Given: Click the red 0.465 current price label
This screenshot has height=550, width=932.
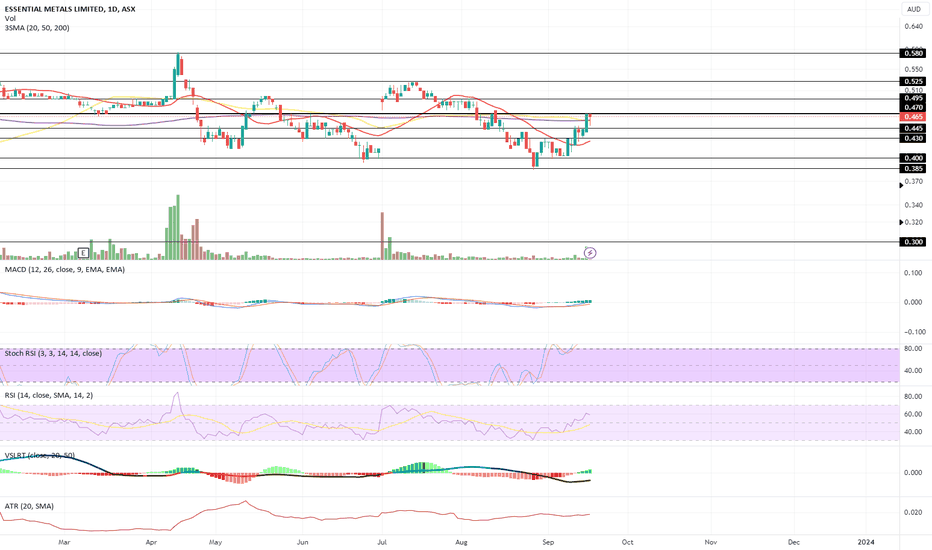Looking at the screenshot, I should click(x=914, y=117).
